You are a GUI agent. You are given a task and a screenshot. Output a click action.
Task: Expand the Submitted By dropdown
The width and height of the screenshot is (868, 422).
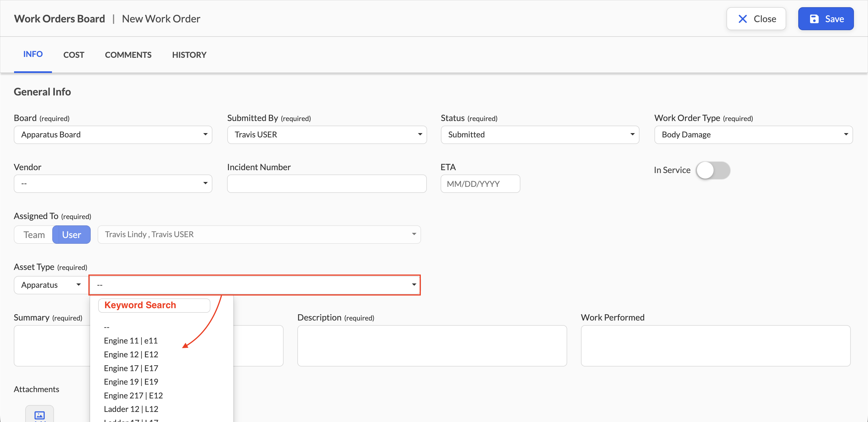click(327, 135)
